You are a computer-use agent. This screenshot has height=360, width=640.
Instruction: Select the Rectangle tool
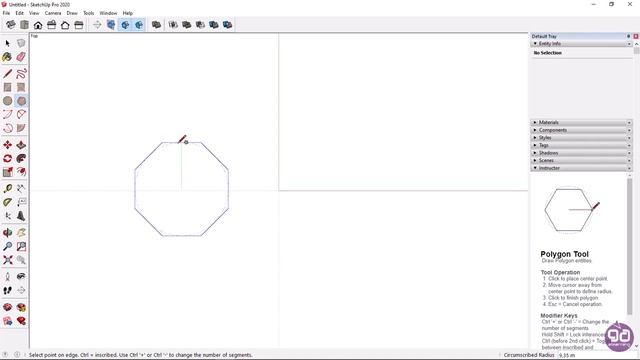(x=7, y=87)
